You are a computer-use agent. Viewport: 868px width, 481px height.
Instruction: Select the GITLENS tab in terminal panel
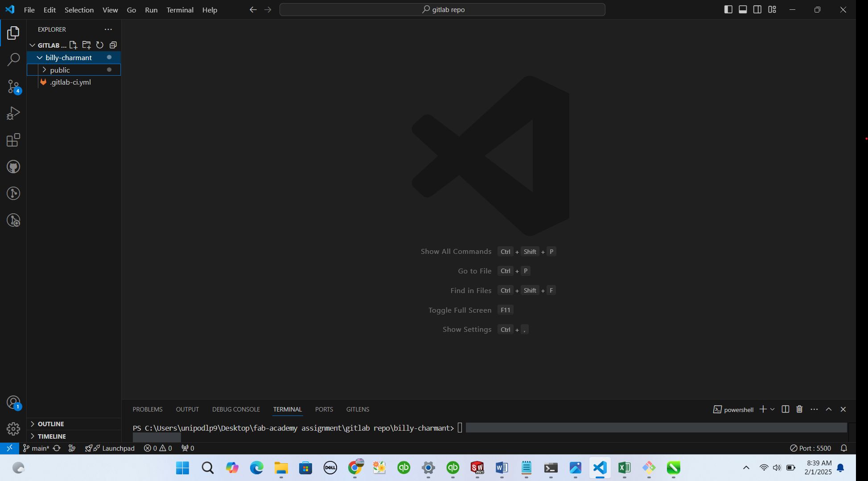(358, 409)
